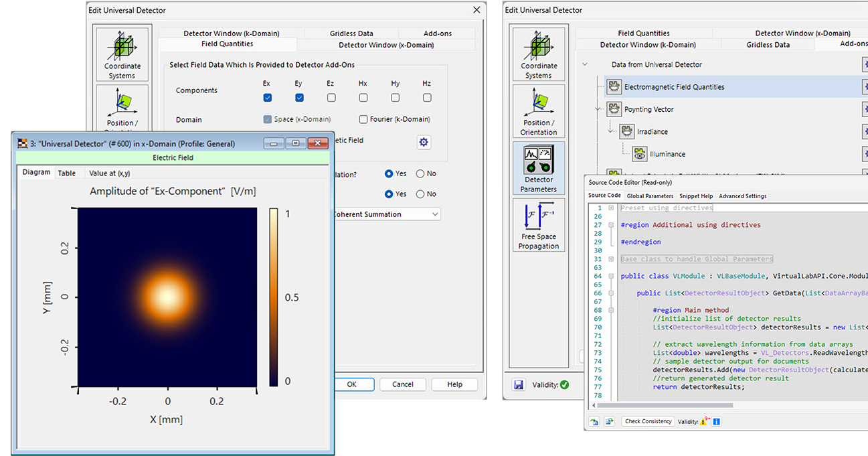The height and width of the screenshot is (456, 868).
Task: Select Detector Parameters in right sidebar
Action: [x=538, y=168]
